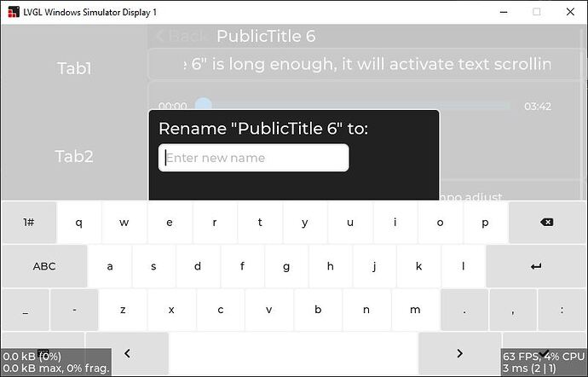Tap the backspace key icon
588x377 pixels.
tap(547, 223)
